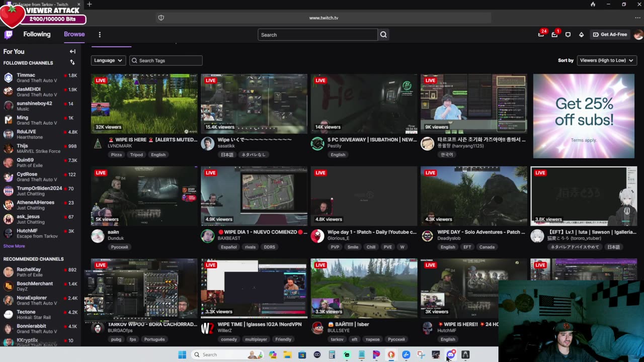Open RduLIVE Hearthstone channel in sidebar
This screenshot has width=644, height=362.
coord(40,134)
